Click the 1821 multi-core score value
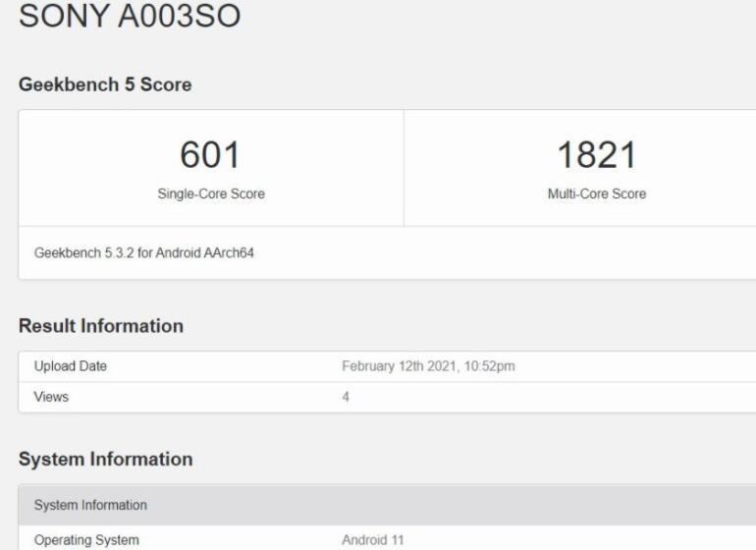Viewport: 756px width, 550px height. 597,155
